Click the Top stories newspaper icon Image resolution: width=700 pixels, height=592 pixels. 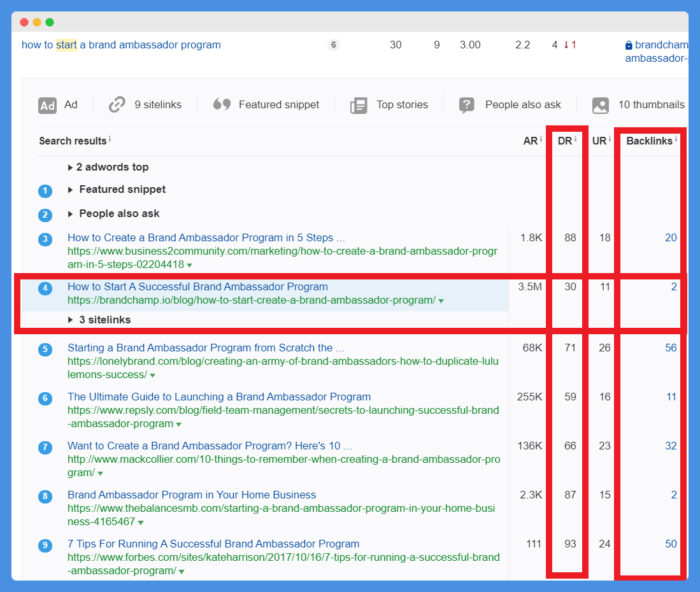pos(359,106)
